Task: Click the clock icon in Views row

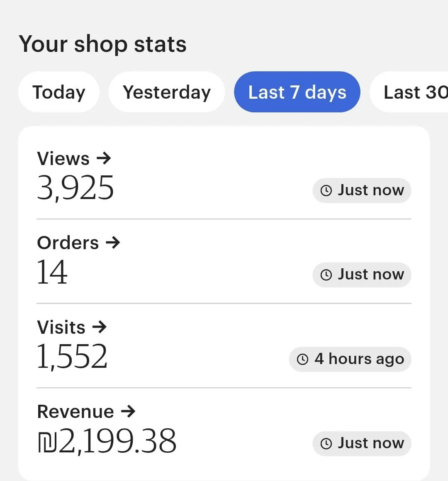Action: 326,190
